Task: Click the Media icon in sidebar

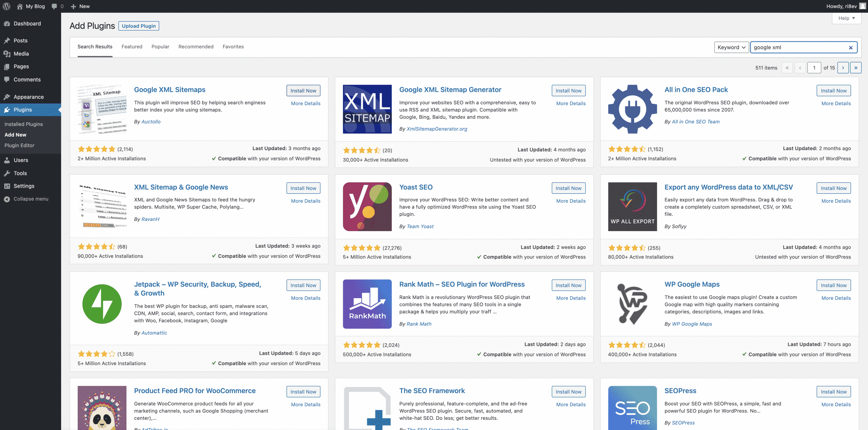Action: 7,54
